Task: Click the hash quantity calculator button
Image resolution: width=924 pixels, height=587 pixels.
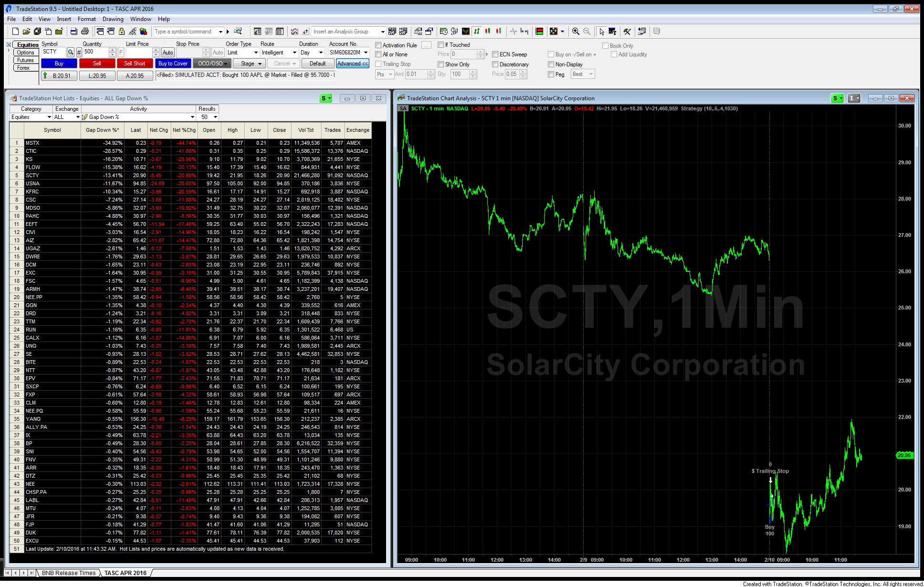Action: point(79,53)
